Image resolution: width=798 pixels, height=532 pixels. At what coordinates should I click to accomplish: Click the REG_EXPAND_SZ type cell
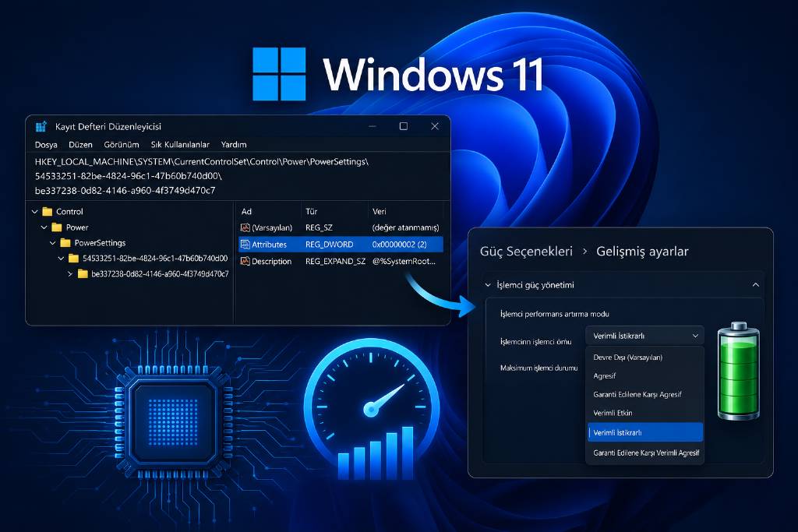[x=335, y=261]
